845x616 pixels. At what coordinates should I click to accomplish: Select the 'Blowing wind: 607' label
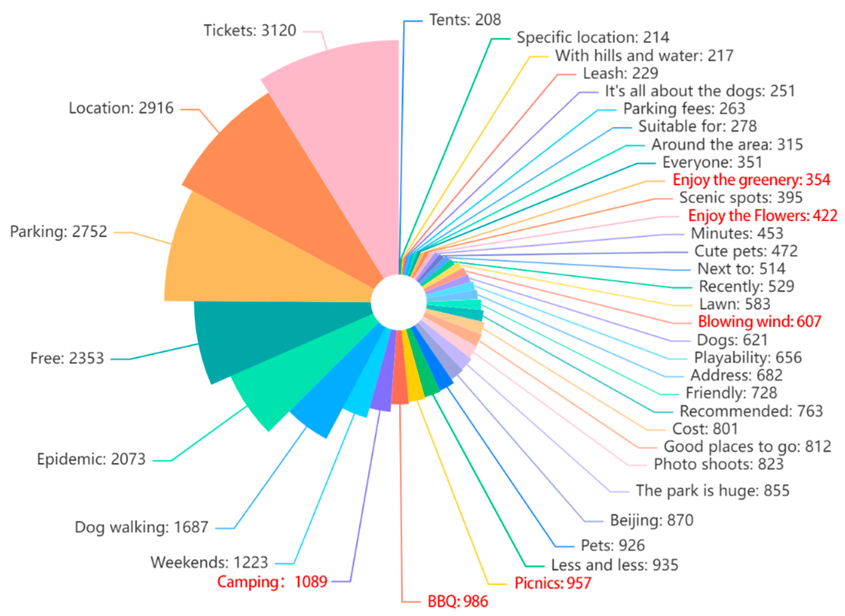pos(759,322)
